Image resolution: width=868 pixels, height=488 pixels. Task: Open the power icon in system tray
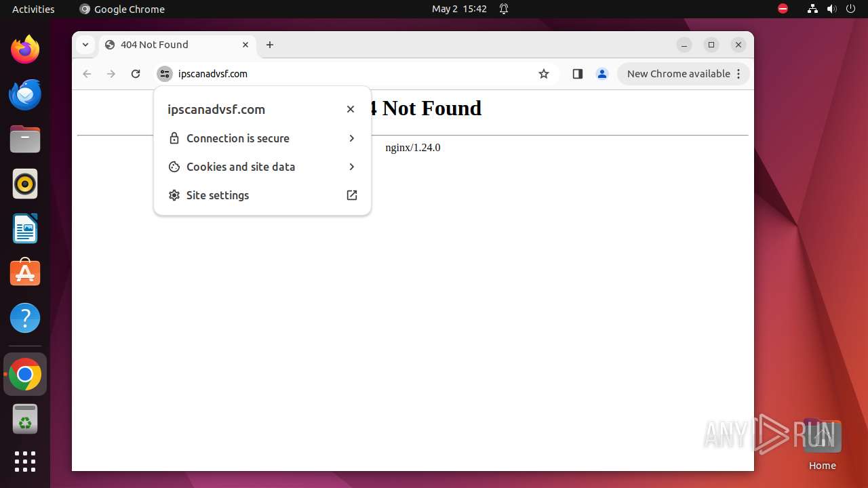click(851, 9)
